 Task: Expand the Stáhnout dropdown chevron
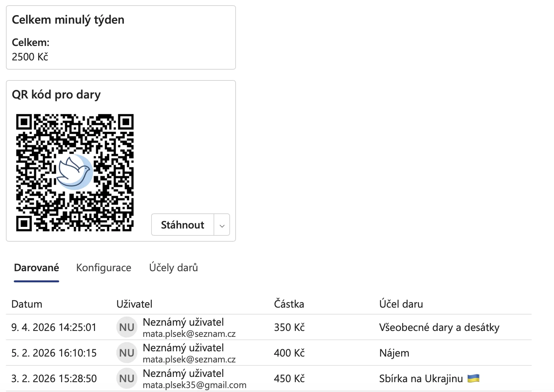pos(222,225)
